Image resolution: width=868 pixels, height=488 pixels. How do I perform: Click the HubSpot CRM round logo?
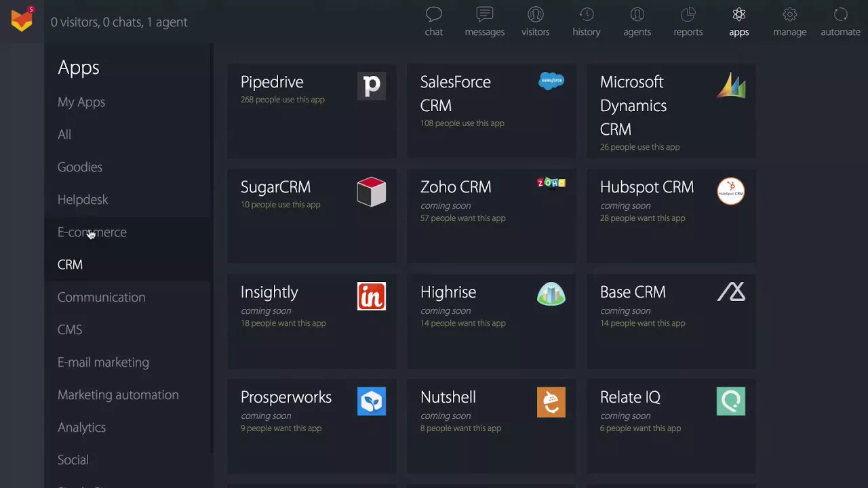coord(731,191)
